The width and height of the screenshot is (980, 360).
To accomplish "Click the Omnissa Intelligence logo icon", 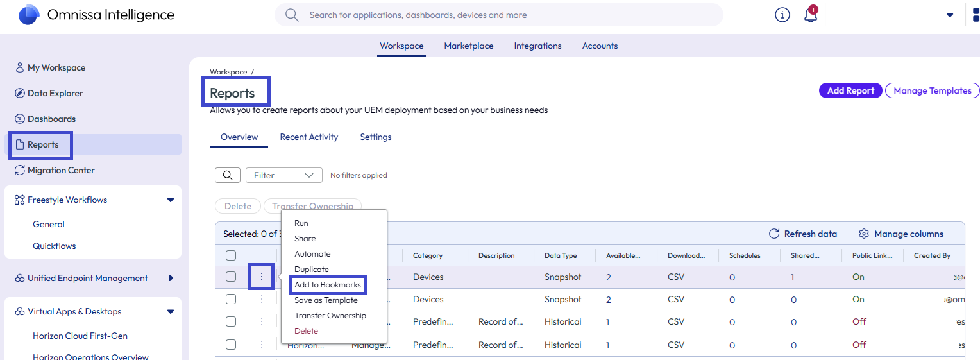I will pos(29,14).
